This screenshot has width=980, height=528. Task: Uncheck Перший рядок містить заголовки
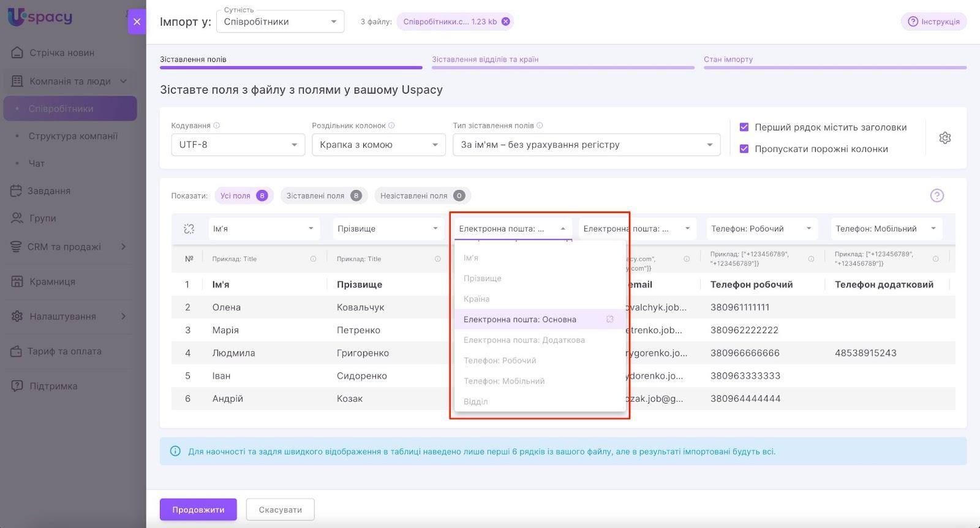[x=744, y=127]
